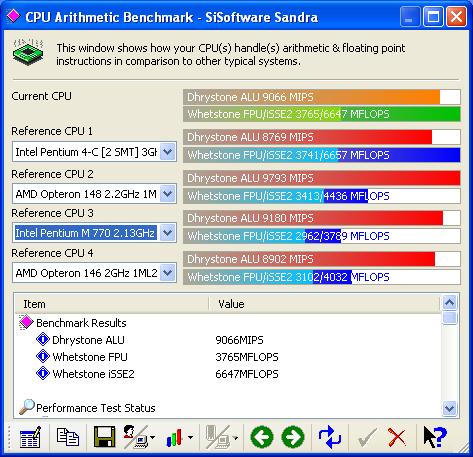Cancel with the red X toolbar icon
This screenshot has height=457, width=473.
(397, 437)
